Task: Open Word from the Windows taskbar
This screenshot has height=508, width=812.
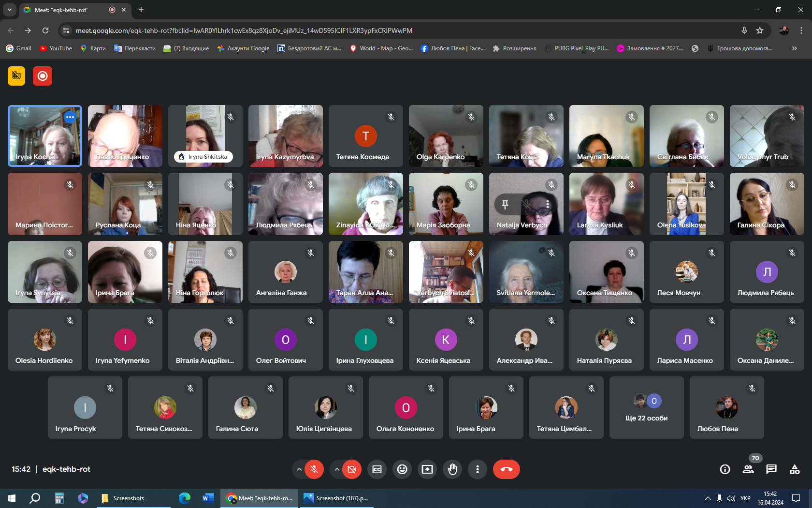Action: point(208,498)
